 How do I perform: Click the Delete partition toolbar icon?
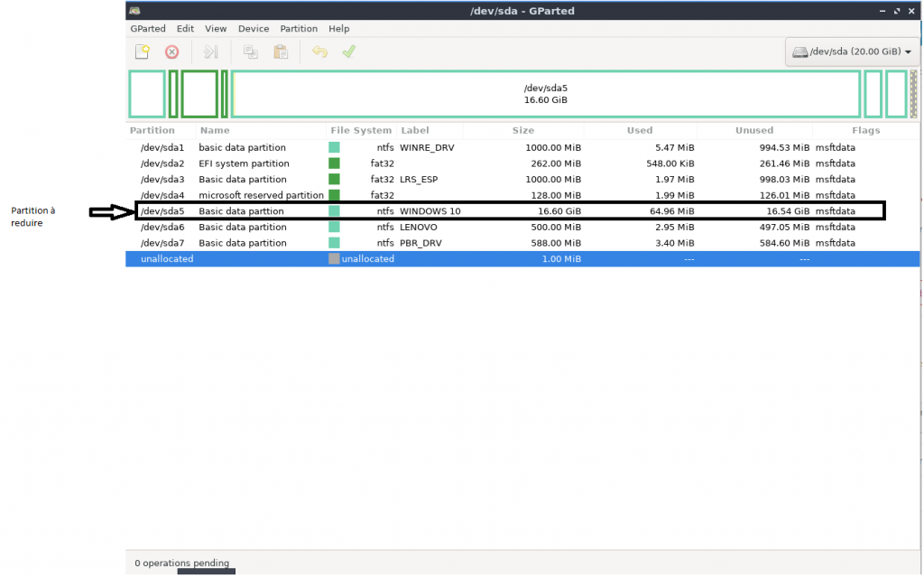coord(171,51)
